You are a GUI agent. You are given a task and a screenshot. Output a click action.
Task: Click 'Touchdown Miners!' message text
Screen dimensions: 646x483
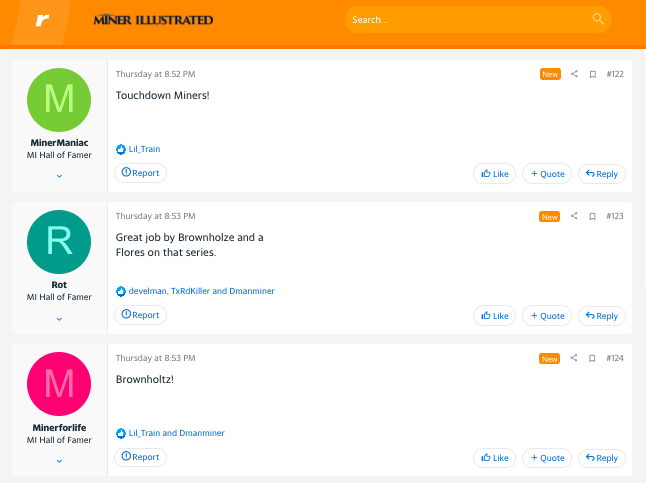click(x=162, y=95)
